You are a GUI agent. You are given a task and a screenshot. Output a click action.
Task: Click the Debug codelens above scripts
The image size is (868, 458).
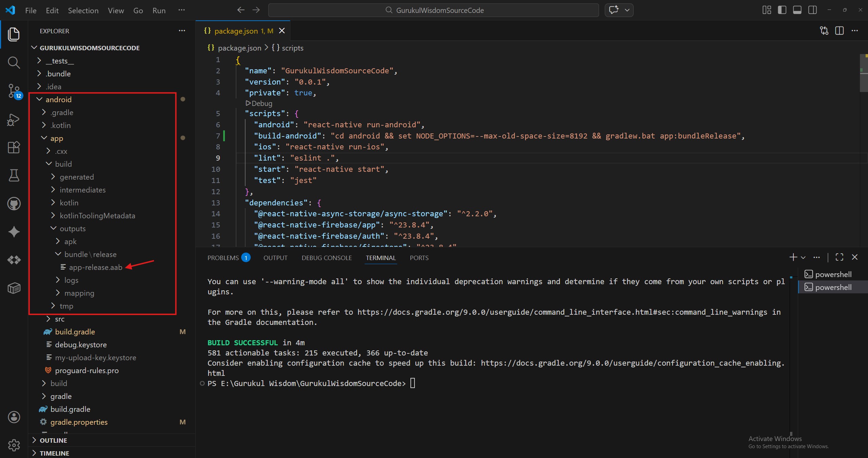click(x=259, y=103)
